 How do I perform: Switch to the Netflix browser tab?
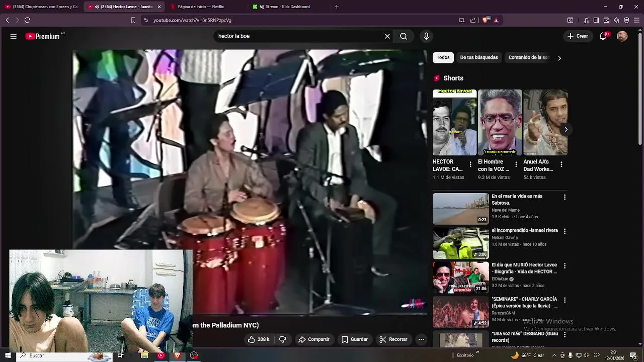click(x=206, y=7)
